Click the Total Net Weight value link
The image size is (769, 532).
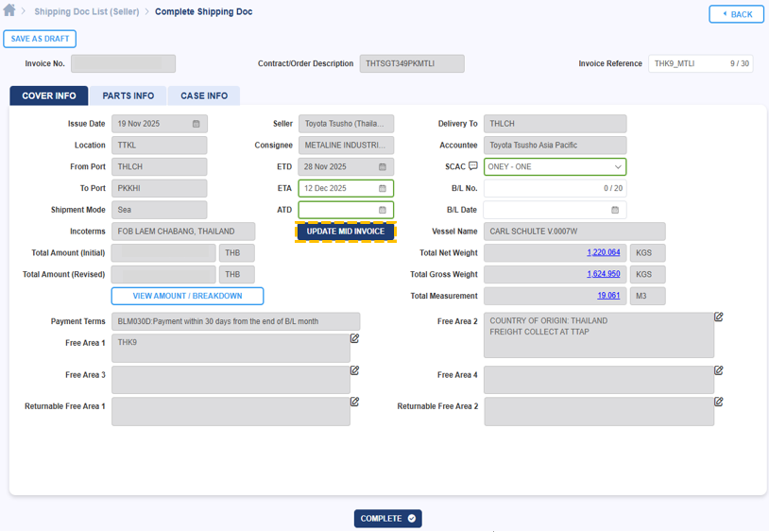[x=603, y=253]
